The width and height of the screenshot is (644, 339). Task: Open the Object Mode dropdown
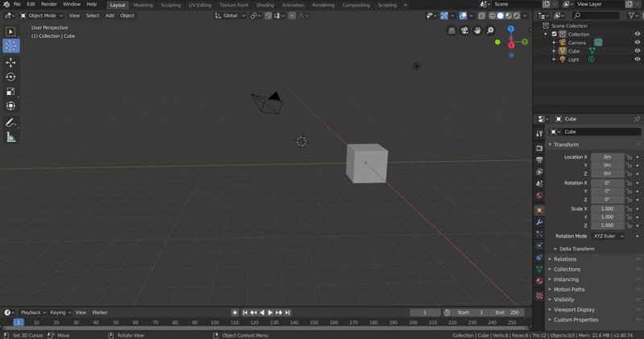pos(42,15)
